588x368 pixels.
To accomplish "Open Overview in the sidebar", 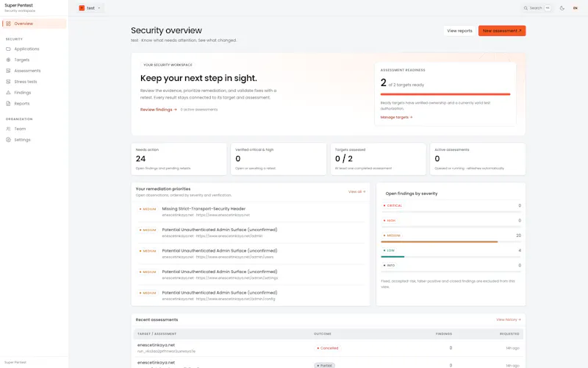I will pyautogui.click(x=34, y=24).
